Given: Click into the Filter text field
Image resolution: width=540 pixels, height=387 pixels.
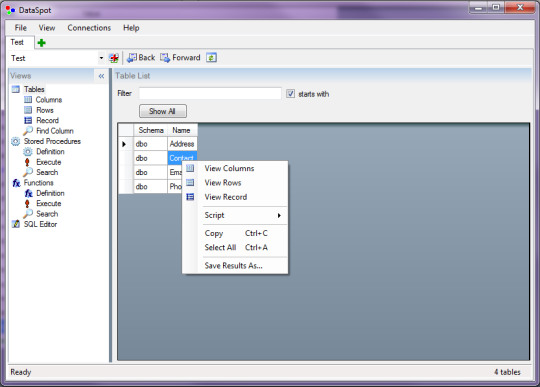Looking at the screenshot, I should tap(210, 94).
